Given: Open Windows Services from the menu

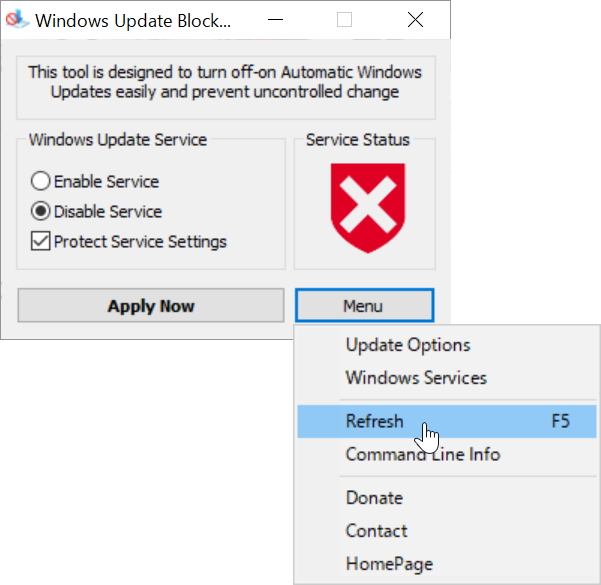Looking at the screenshot, I should pos(416,378).
